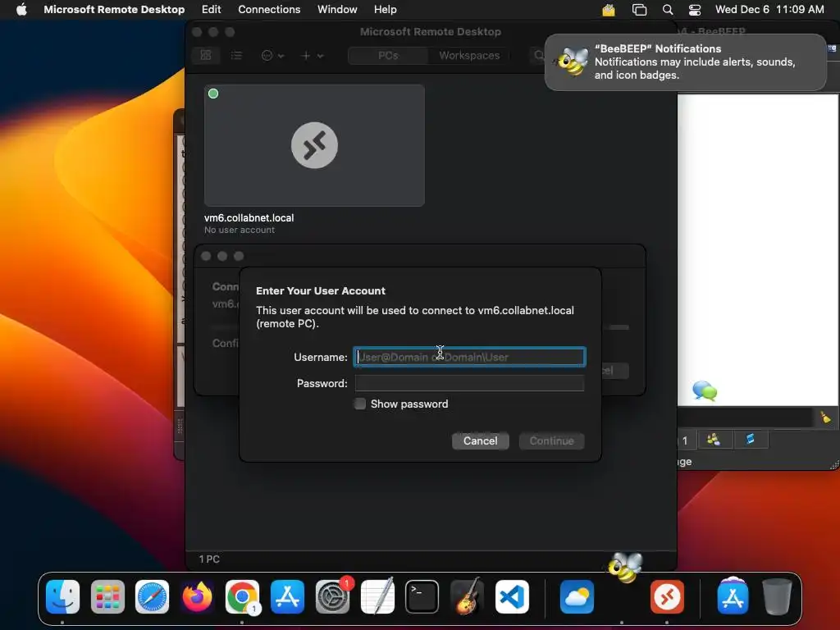
Task: Click the Password input field
Action: click(469, 383)
